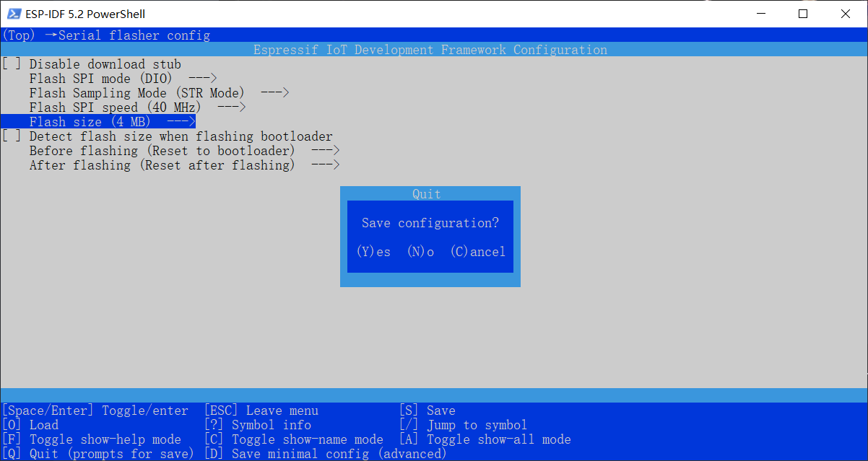
Task: Choose (Y)es in the Save configuration dialog
Action: point(373,252)
